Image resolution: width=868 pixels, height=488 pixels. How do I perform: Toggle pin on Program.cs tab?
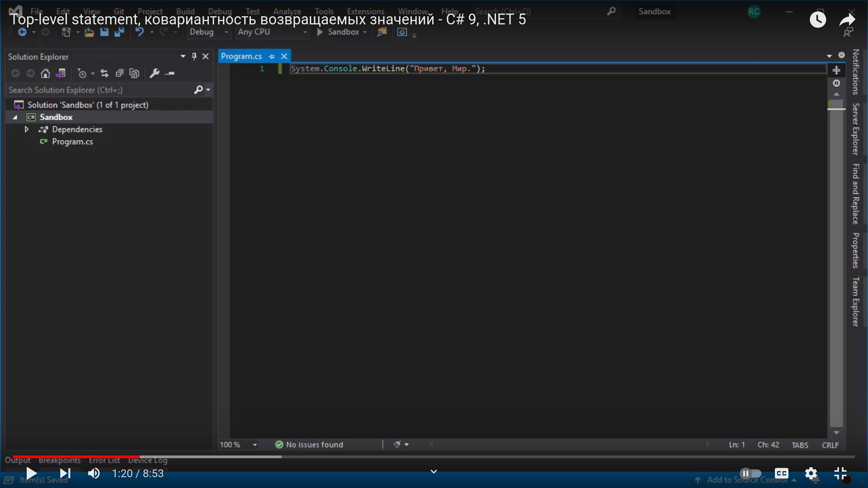(x=272, y=56)
